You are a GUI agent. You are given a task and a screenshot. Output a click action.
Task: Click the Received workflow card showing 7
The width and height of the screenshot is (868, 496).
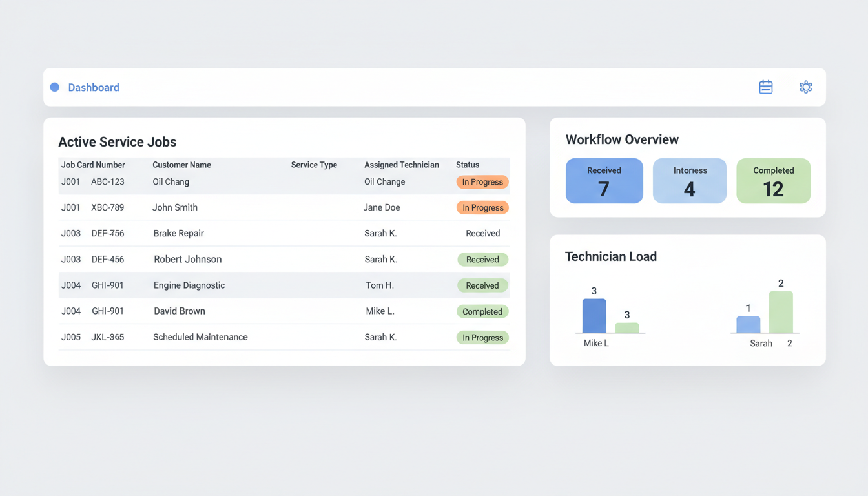604,181
